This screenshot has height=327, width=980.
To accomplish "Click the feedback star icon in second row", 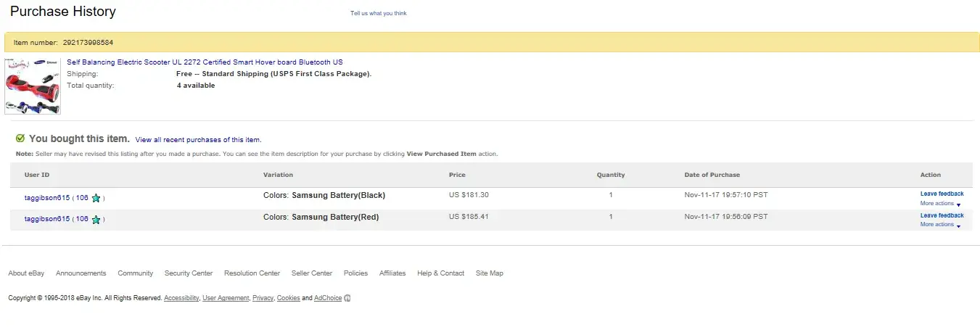I will pos(96,219).
